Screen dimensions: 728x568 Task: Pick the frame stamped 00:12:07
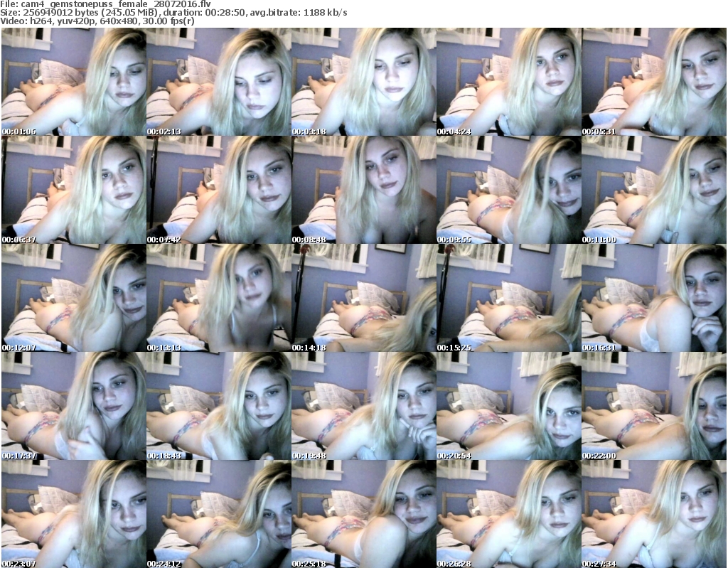(x=74, y=298)
